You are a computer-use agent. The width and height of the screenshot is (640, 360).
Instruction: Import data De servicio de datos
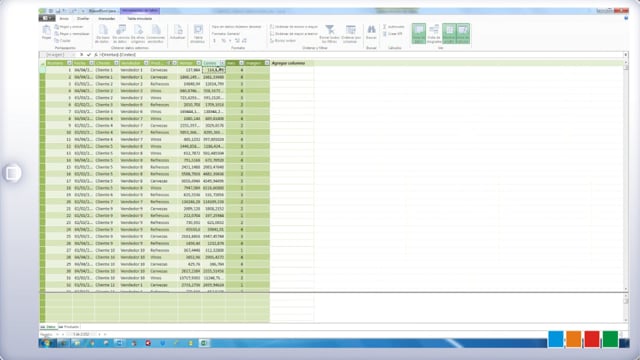click(120, 33)
